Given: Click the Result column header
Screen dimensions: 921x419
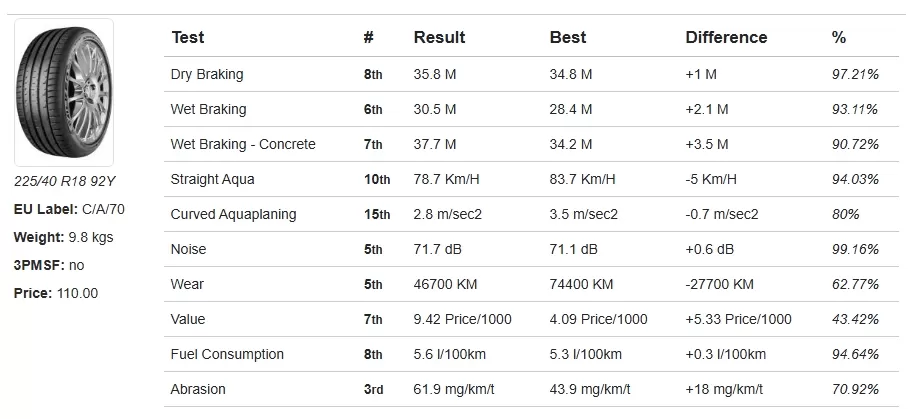Looking at the screenshot, I should [x=439, y=38].
